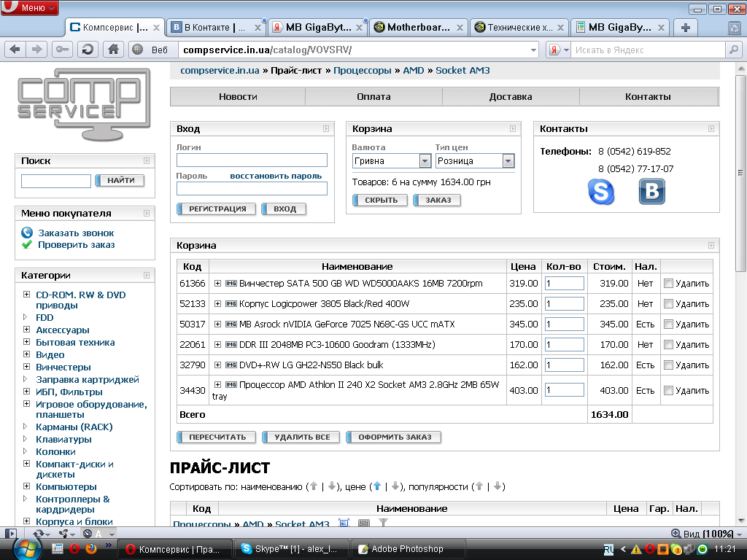Image resolution: width=747 pixels, height=560 pixels.
Task: Expand CD-ROM, RW & DVD category
Action: point(27,295)
